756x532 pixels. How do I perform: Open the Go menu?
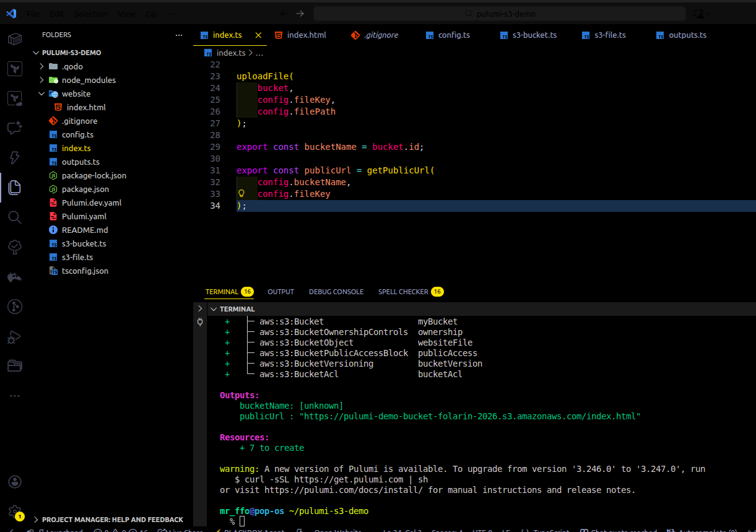click(x=150, y=14)
